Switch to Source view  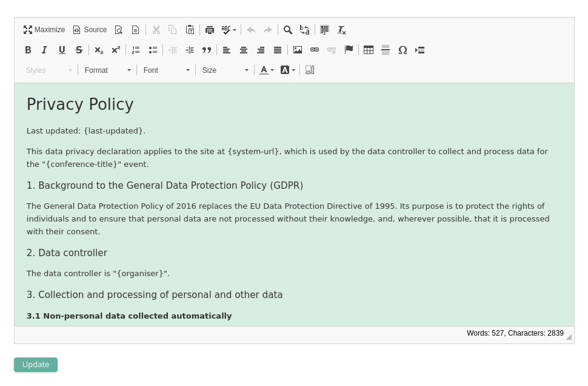(x=90, y=30)
